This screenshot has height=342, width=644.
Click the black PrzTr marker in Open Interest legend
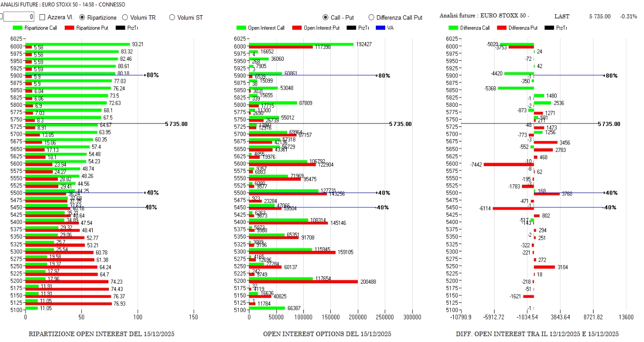[351, 28]
